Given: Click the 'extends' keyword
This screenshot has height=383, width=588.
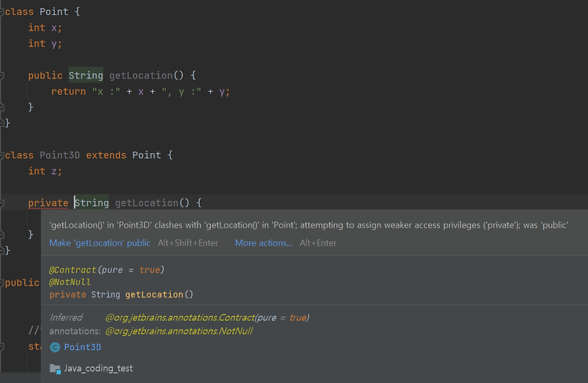Looking at the screenshot, I should (106, 155).
